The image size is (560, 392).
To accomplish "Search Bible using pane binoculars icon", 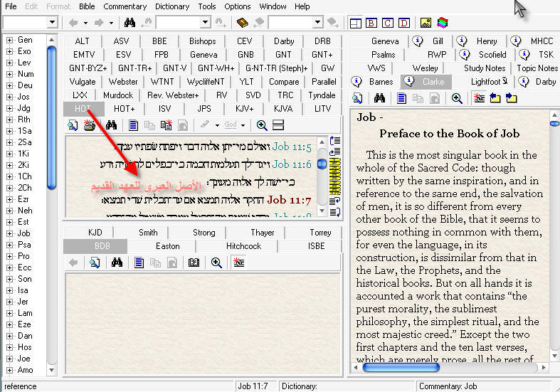I will point(111,125).
